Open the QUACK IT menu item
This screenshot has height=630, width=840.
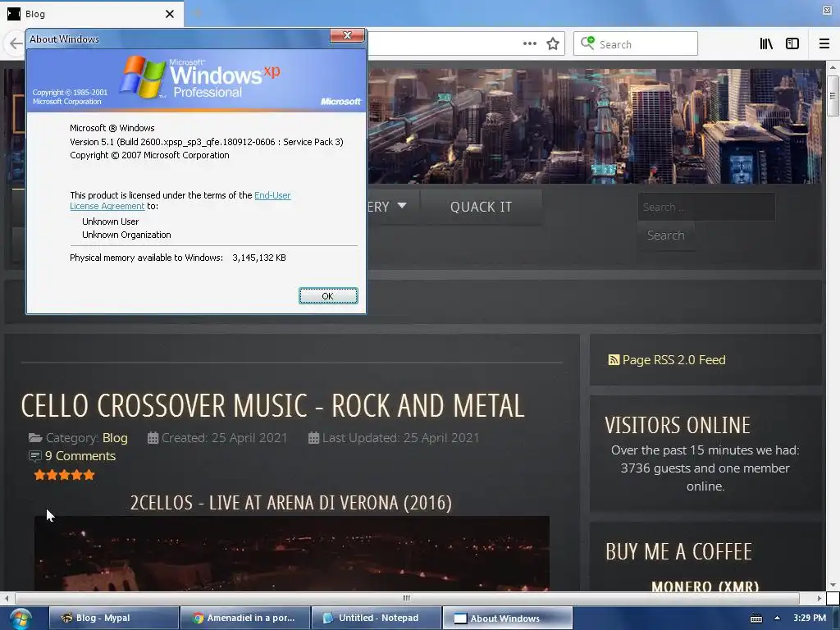pos(481,207)
